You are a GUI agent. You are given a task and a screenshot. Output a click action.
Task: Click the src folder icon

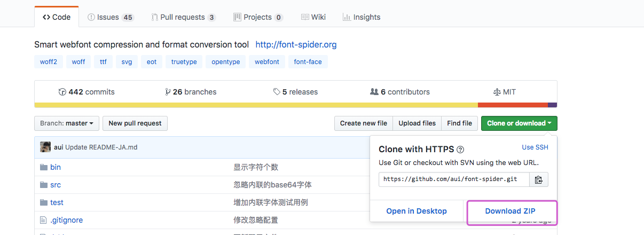click(x=44, y=185)
